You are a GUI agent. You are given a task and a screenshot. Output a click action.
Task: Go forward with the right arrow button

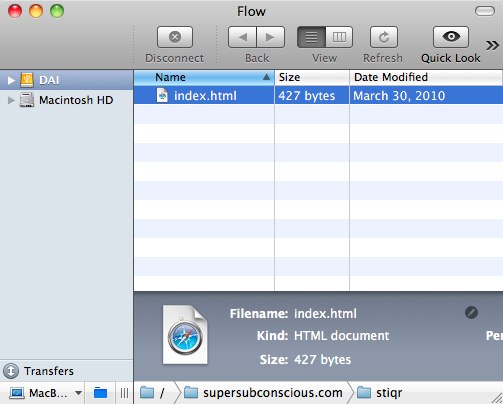coord(271,37)
